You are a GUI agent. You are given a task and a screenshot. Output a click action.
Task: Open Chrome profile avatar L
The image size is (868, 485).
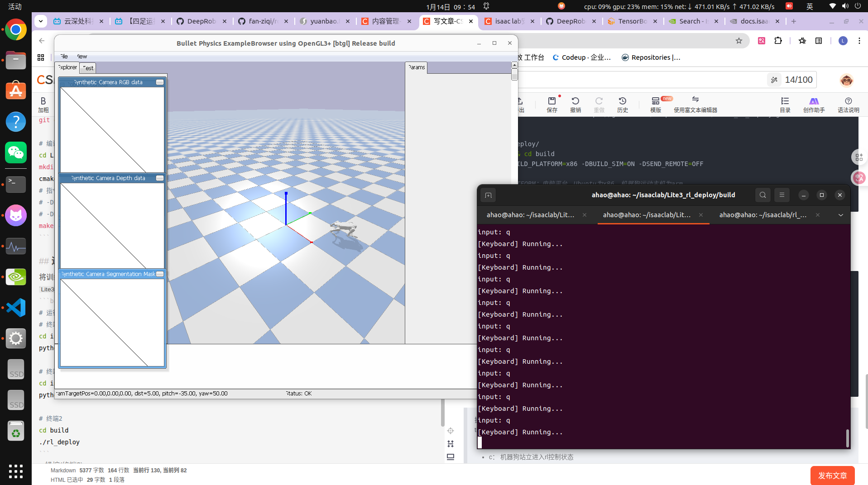click(x=843, y=41)
